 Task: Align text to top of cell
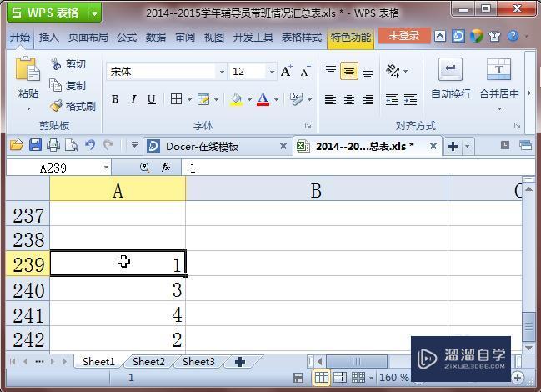click(331, 70)
